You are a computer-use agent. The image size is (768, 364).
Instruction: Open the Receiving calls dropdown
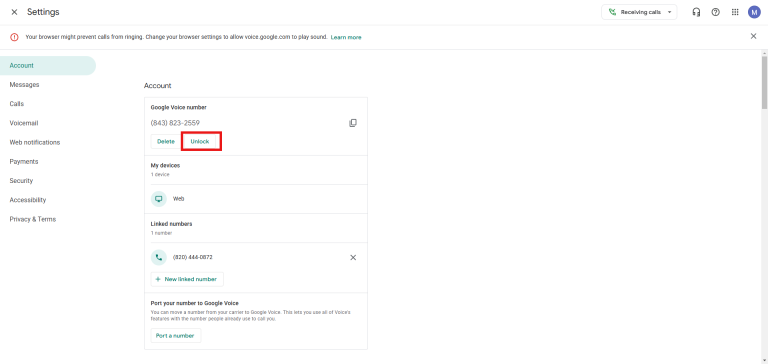pyautogui.click(x=639, y=12)
